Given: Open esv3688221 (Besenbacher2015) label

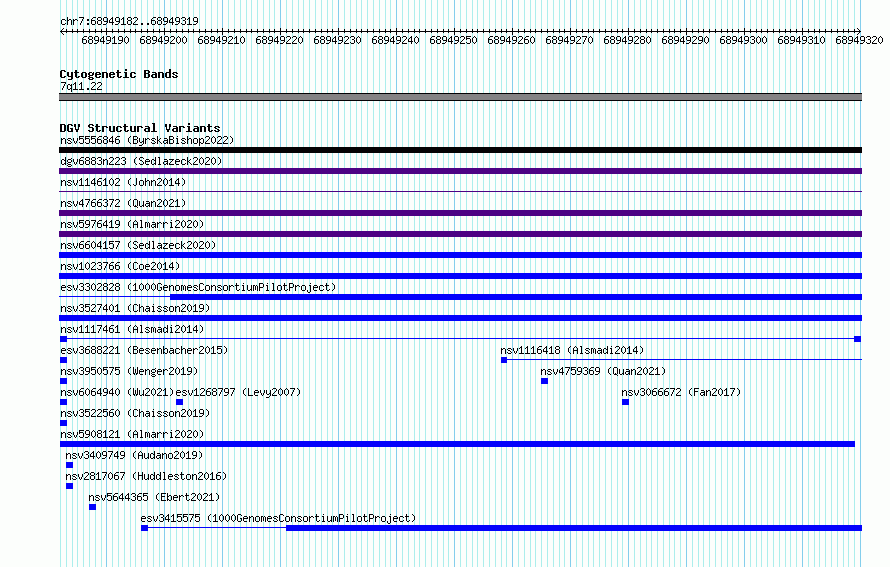Looking at the screenshot, I should tap(144, 350).
